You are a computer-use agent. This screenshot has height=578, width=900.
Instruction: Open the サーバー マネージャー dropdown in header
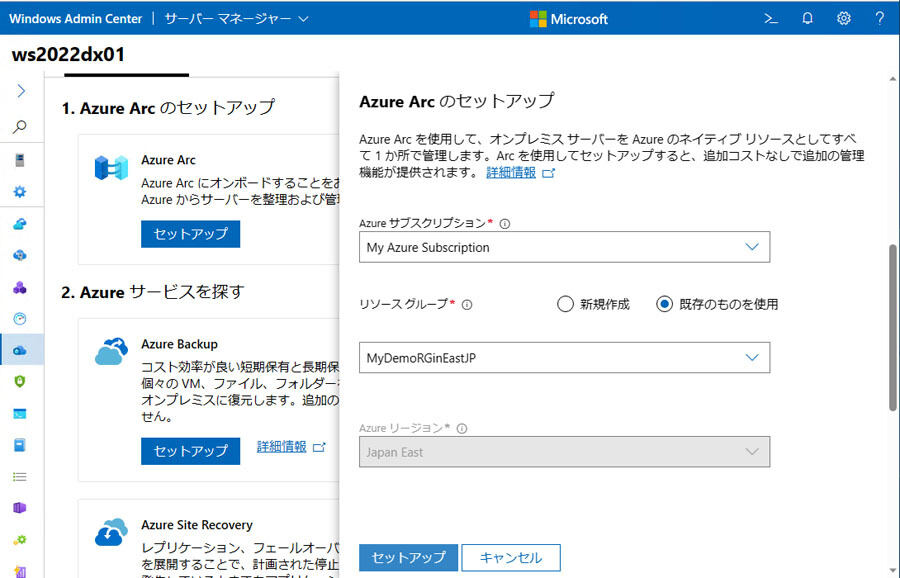coord(236,18)
